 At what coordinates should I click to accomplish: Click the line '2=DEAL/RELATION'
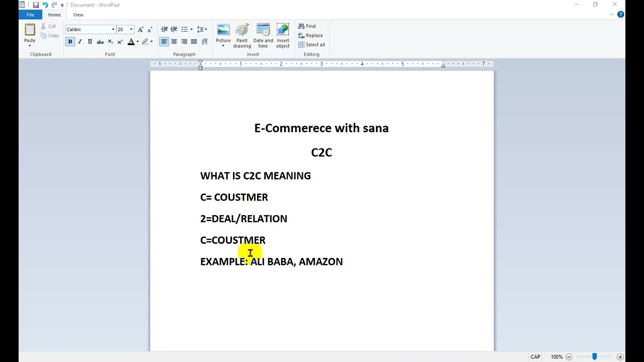coord(244,219)
